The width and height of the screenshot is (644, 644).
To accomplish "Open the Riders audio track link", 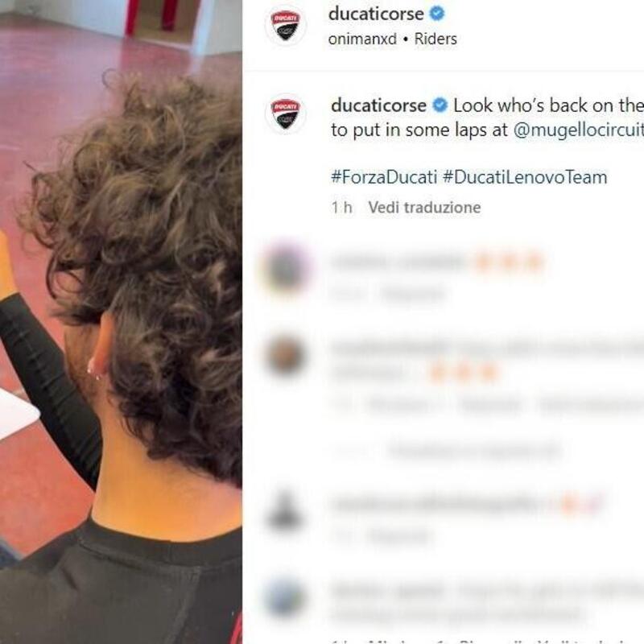I will [x=436, y=39].
